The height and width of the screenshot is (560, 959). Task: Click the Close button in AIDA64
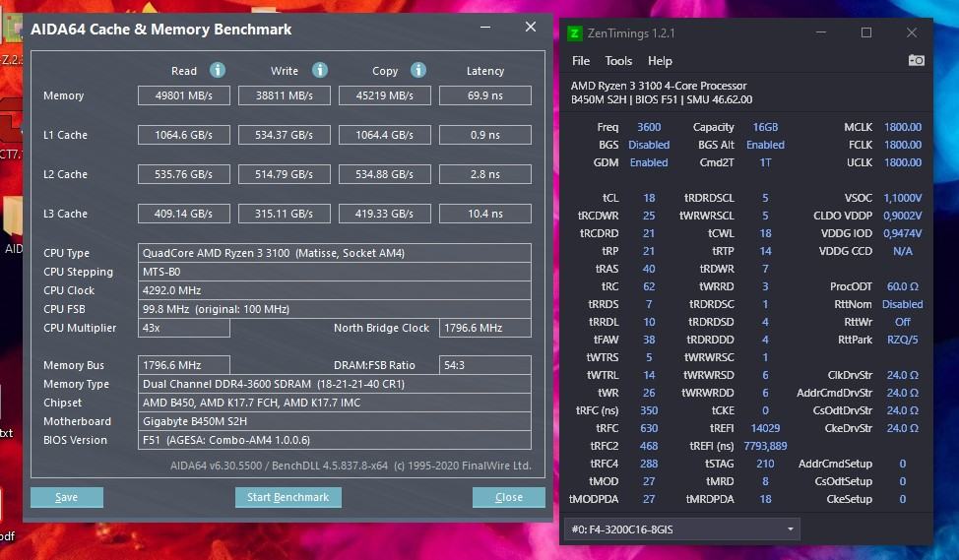508,497
